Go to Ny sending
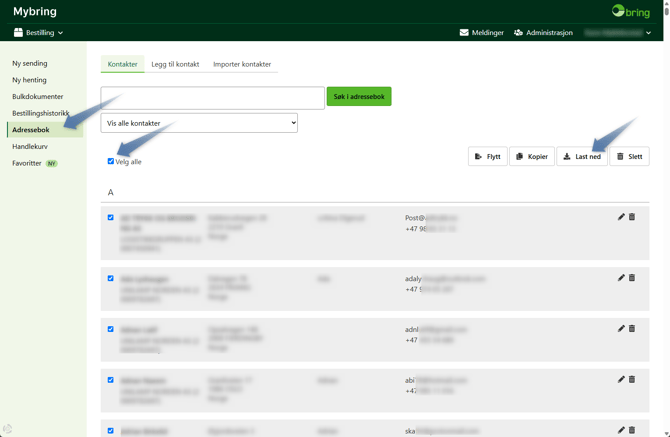The width and height of the screenshot is (670, 437). 30,63
